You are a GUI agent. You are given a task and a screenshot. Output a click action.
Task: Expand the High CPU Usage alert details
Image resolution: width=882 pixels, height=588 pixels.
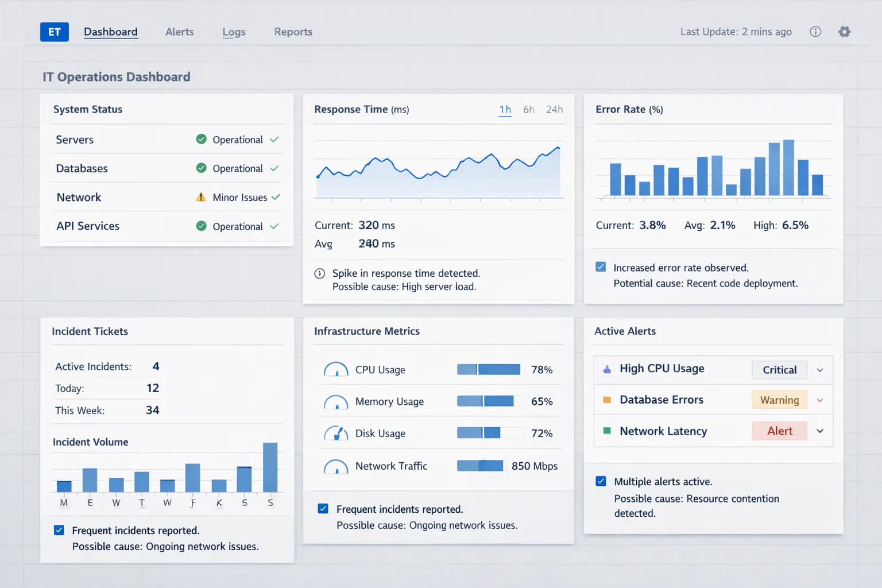tap(821, 370)
